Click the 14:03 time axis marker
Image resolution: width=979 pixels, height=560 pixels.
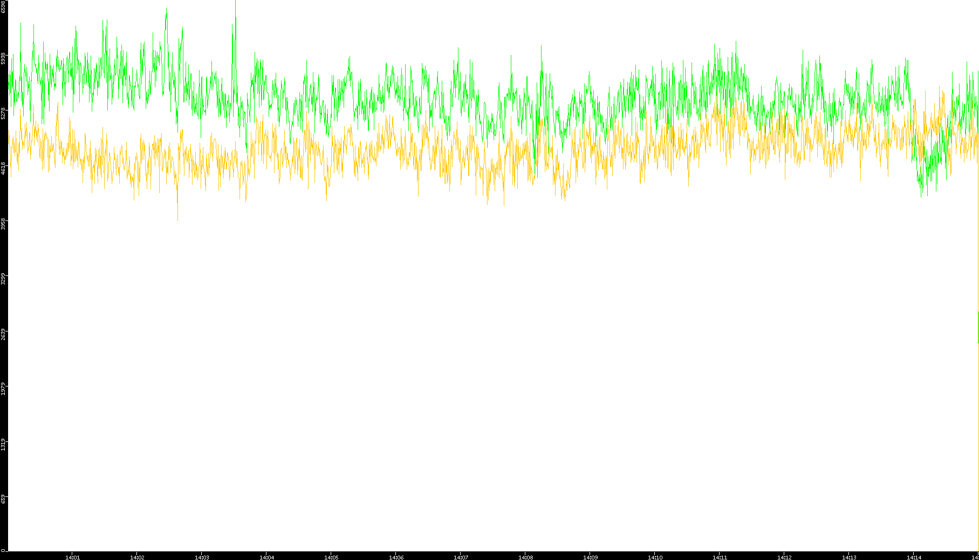click(202, 557)
